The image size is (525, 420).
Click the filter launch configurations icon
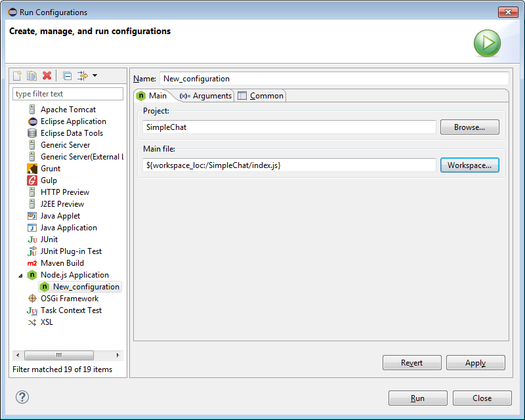(83, 75)
